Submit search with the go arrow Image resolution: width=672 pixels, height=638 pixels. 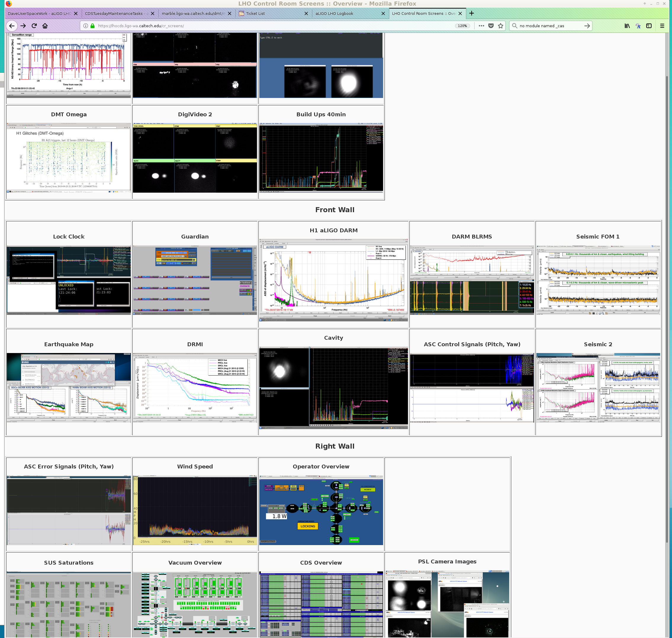click(587, 26)
